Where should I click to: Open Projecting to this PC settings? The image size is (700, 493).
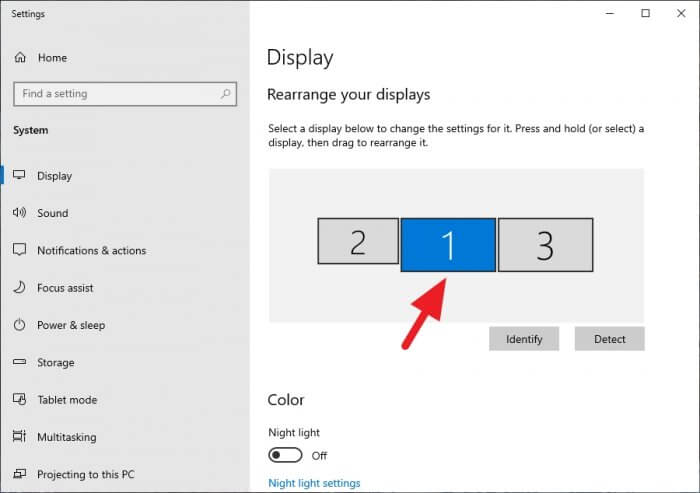point(125,474)
